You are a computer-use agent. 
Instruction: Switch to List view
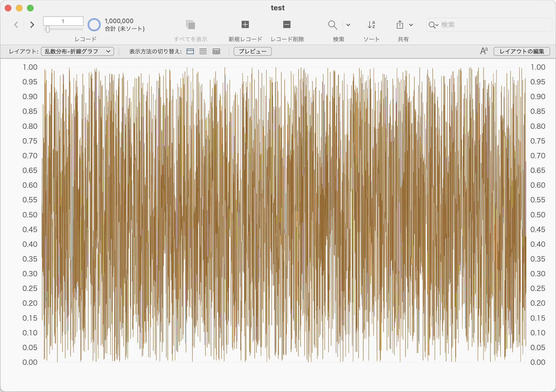click(x=203, y=51)
